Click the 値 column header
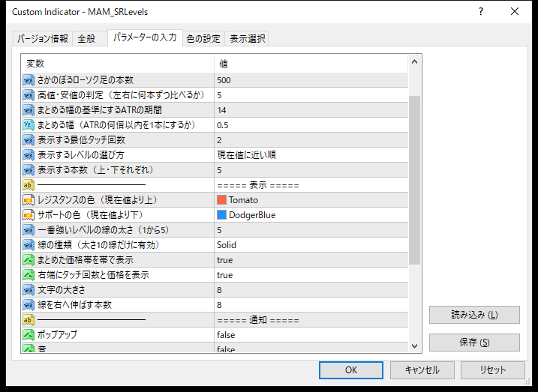This screenshot has width=538, height=392. [311, 64]
